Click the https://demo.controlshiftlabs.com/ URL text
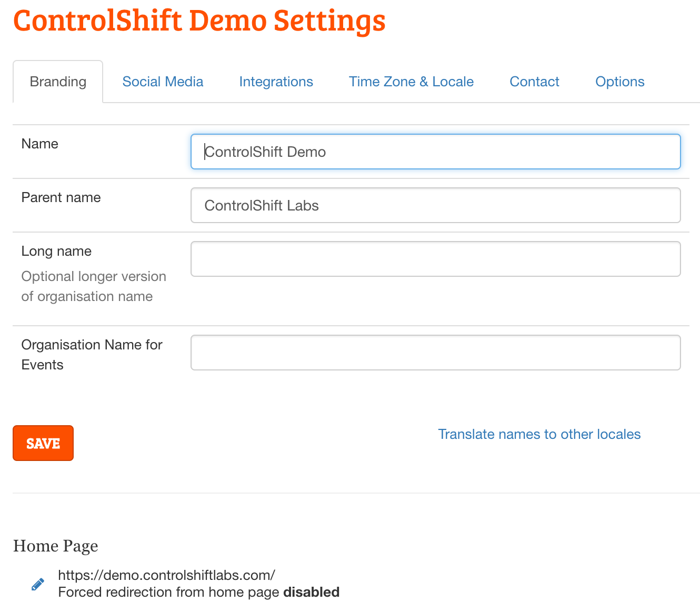 [x=166, y=575]
